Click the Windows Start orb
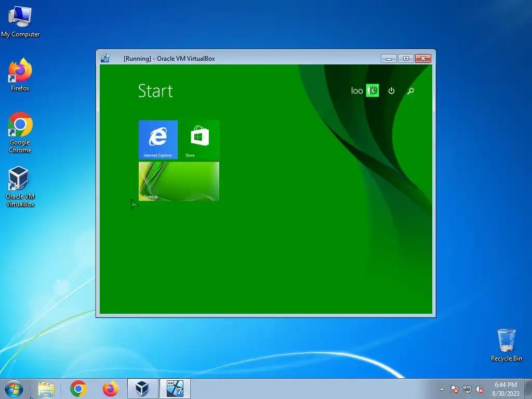Screen dimensions: 532x399 (14, 389)
